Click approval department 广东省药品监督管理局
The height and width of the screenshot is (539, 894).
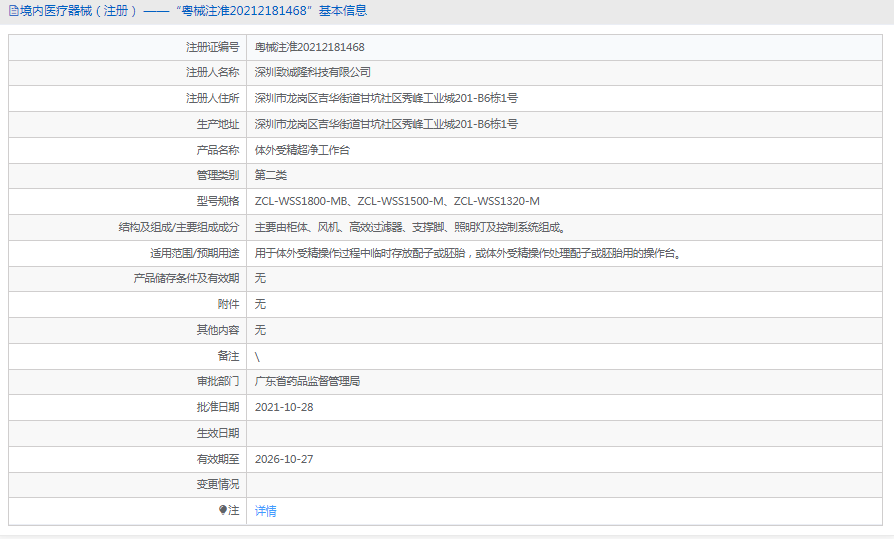(307, 382)
